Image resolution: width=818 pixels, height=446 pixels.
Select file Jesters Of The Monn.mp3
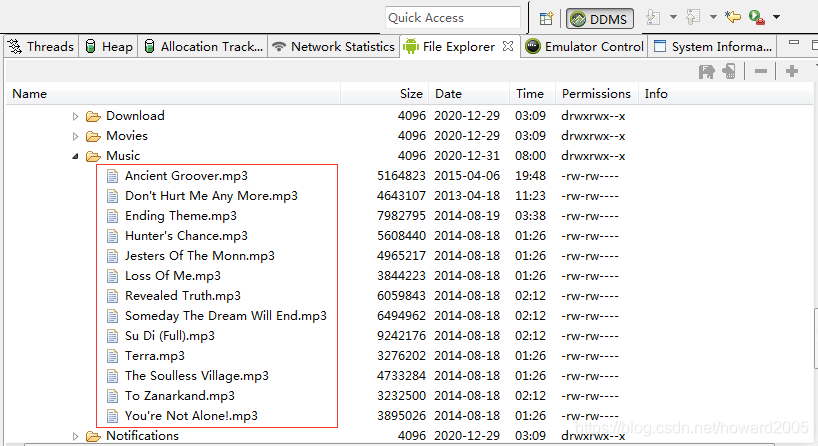coord(200,256)
